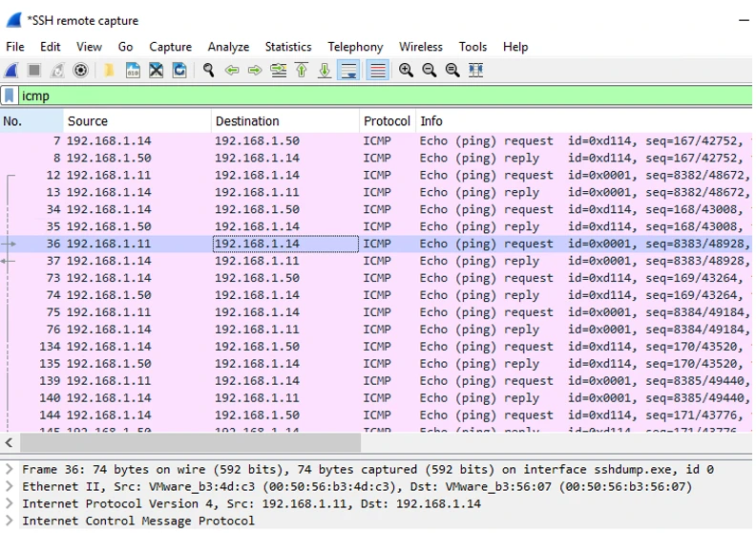756x533 pixels.
Task: Click the Find packet magnifier icon
Action: coord(208,71)
